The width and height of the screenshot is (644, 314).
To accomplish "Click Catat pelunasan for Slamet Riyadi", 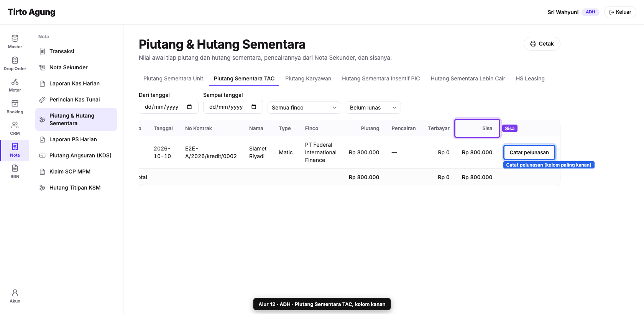I will pyautogui.click(x=529, y=152).
